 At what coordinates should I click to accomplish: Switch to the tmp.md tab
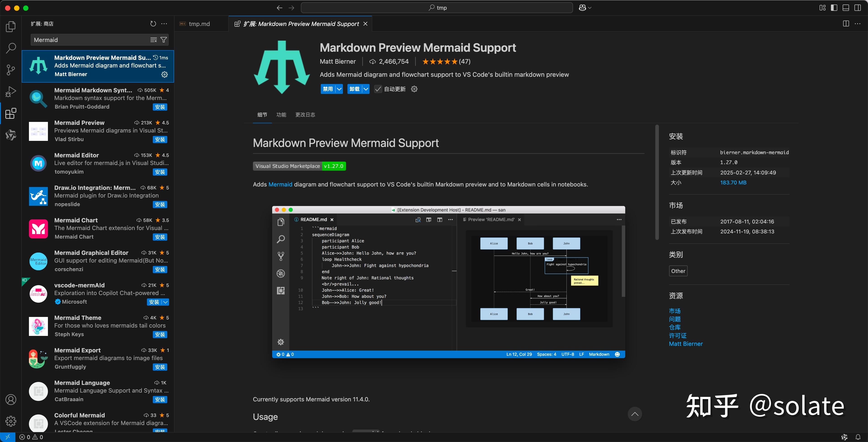click(199, 23)
